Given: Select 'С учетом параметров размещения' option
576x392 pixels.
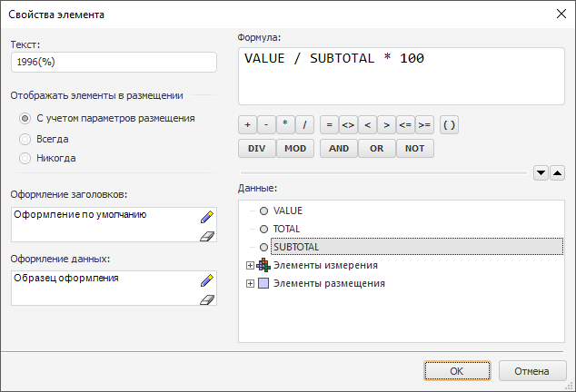Looking at the screenshot, I should (x=25, y=118).
